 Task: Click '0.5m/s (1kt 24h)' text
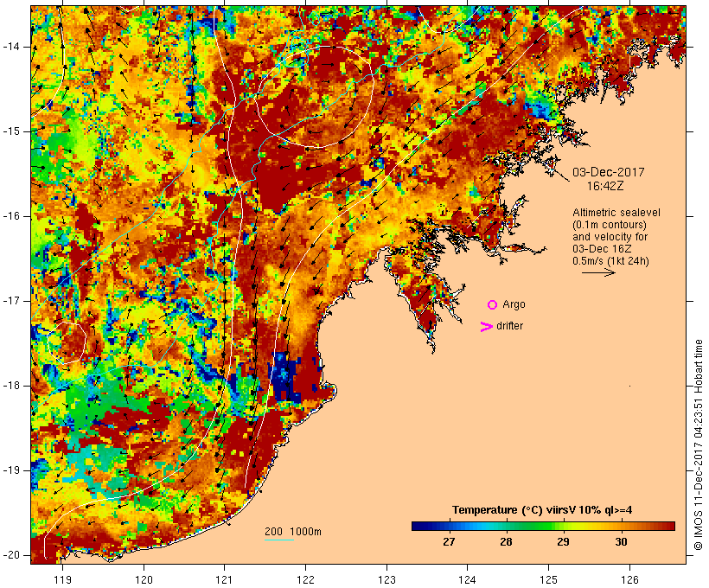610,261
